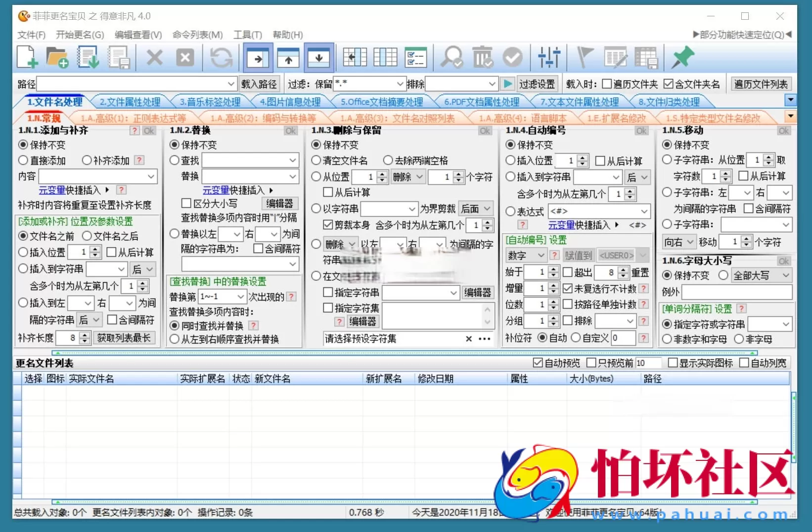This screenshot has width=812, height=532.
Task: Open the 命令列表(M) menu
Action: [197, 35]
